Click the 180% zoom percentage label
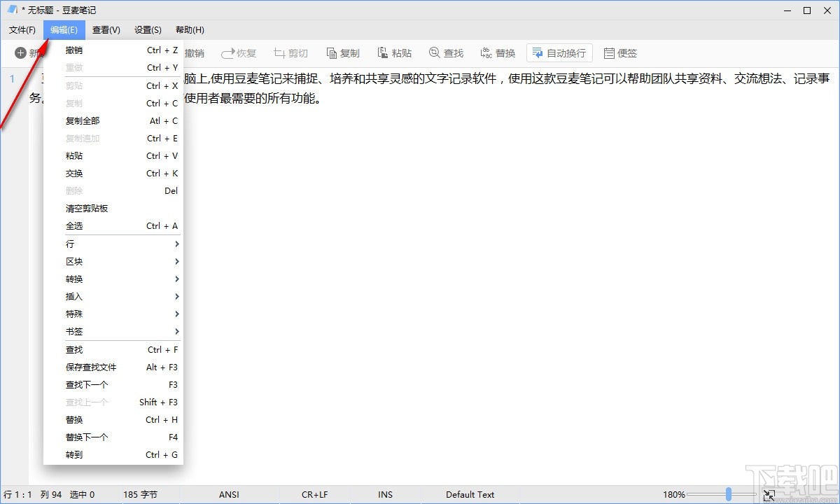The image size is (840, 504). (674, 494)
